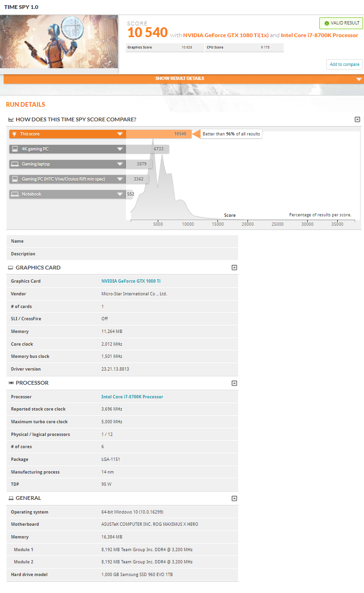Click the Valid Result badge
This screenshot has width=364, height=593.
[x=341, y=23]
